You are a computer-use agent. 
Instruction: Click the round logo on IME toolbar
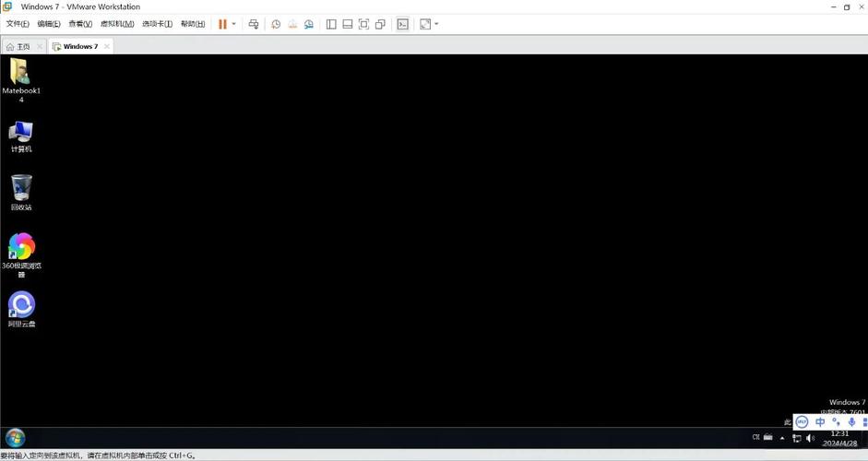click(802, 422)
